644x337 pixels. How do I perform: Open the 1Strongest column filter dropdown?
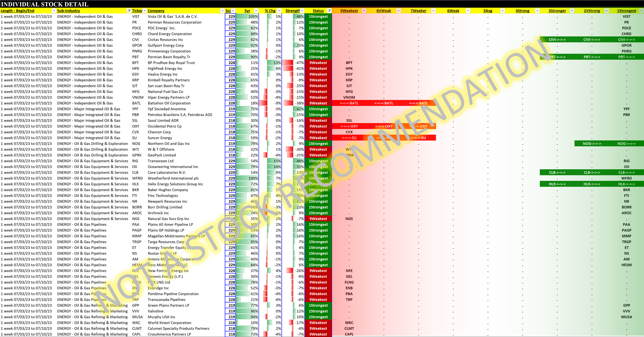641,11
